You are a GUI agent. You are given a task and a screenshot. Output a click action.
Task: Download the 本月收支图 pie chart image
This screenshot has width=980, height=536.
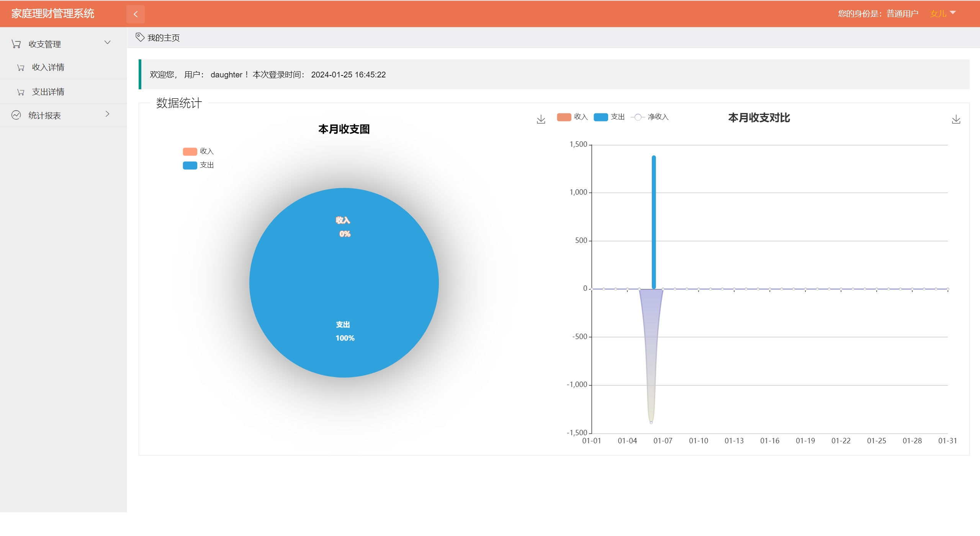(x=541, y=120)
